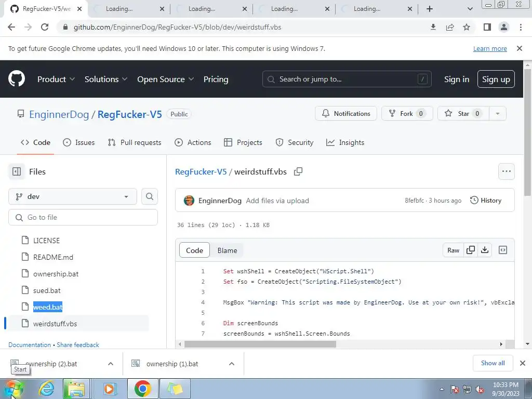Click the horizontal code scrollbar thumb
The height and width of the screenshot is (399, 532).
[260, 344]
